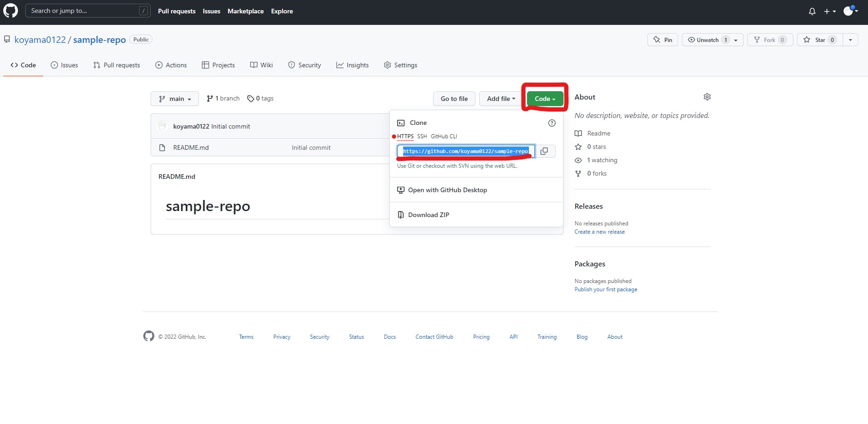Open the user avatar menu
The image size is (868, 424).
[x=850, y=11]
